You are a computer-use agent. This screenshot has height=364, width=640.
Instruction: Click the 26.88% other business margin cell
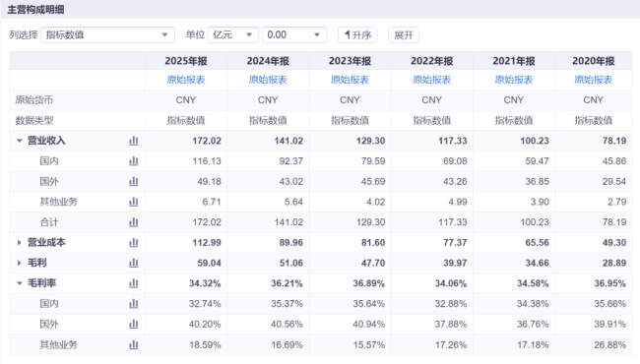[x=609, y=345]
